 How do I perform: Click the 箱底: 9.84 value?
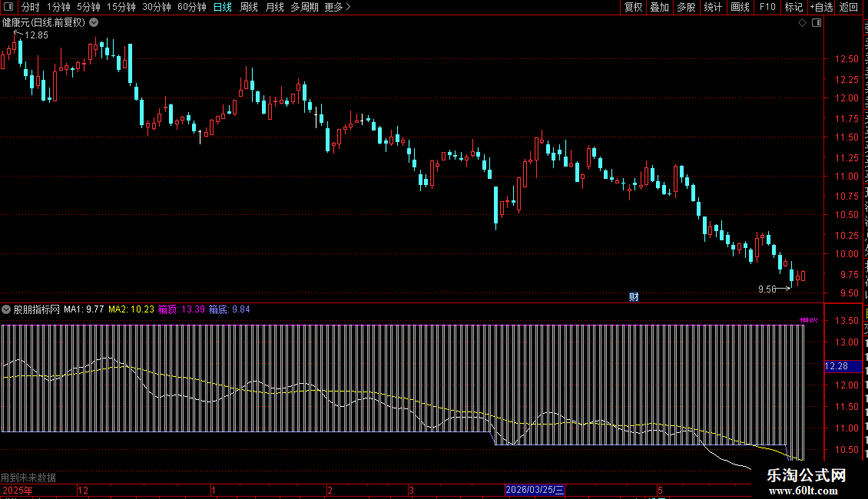click(229, 309)
